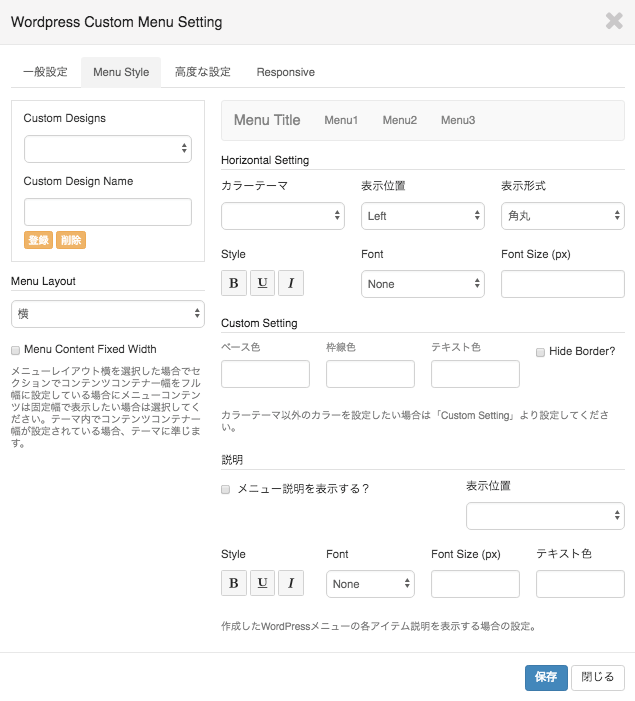Open the 説明 section Font dropdown
The width and height of the screenshot is (635, 701).
[x=370, y=584]
